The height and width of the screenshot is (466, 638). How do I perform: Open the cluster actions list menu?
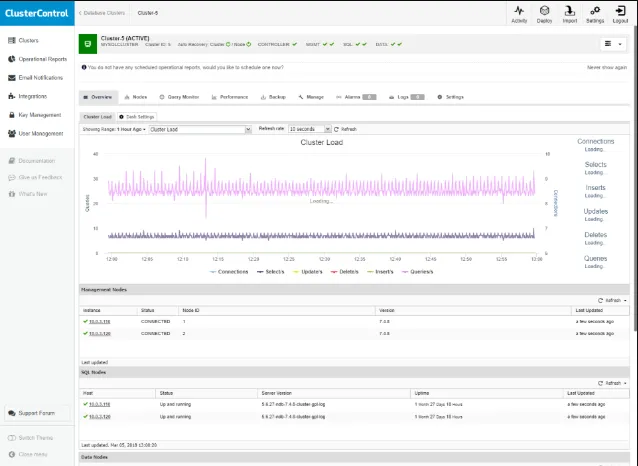[x=613, y=44]
